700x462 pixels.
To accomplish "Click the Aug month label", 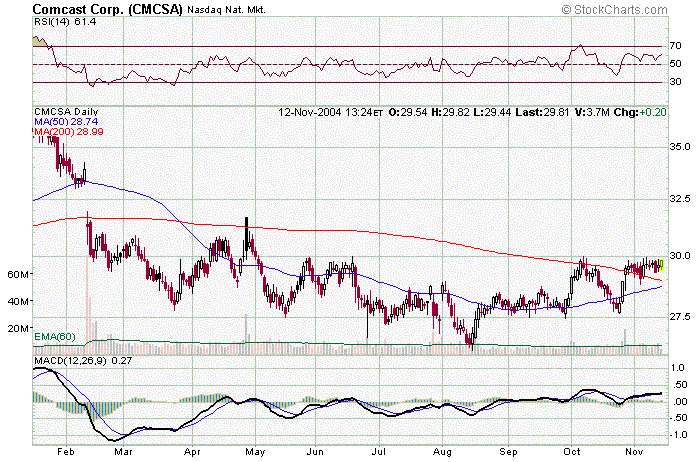I will (x=442, y=452).
